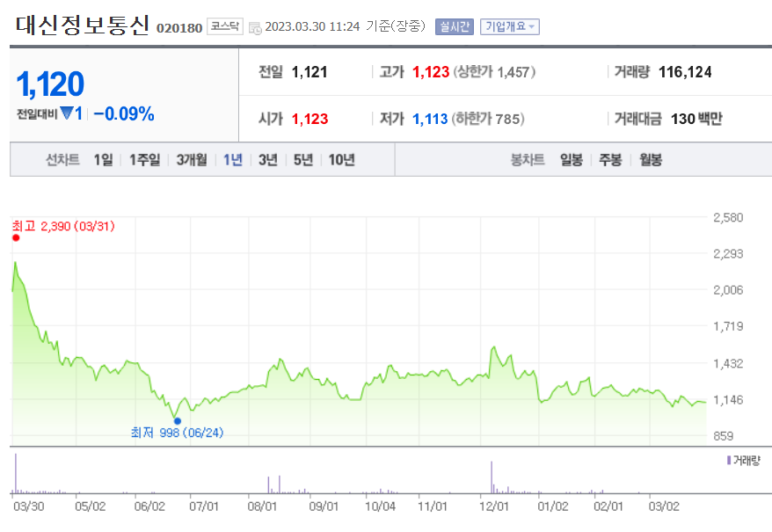Select the 3년 line chart period
This screenshot has height=532, width=772.
[x=268, y=160]
